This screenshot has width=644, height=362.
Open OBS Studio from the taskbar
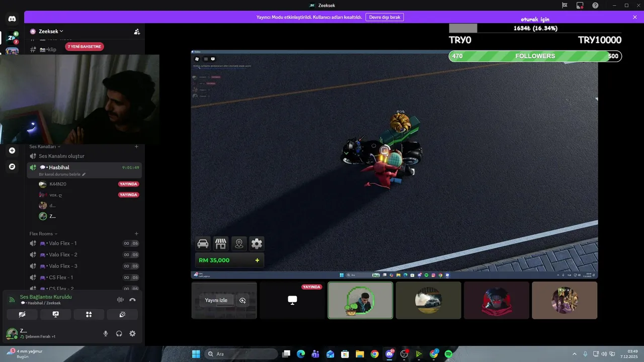click(404, 354)
